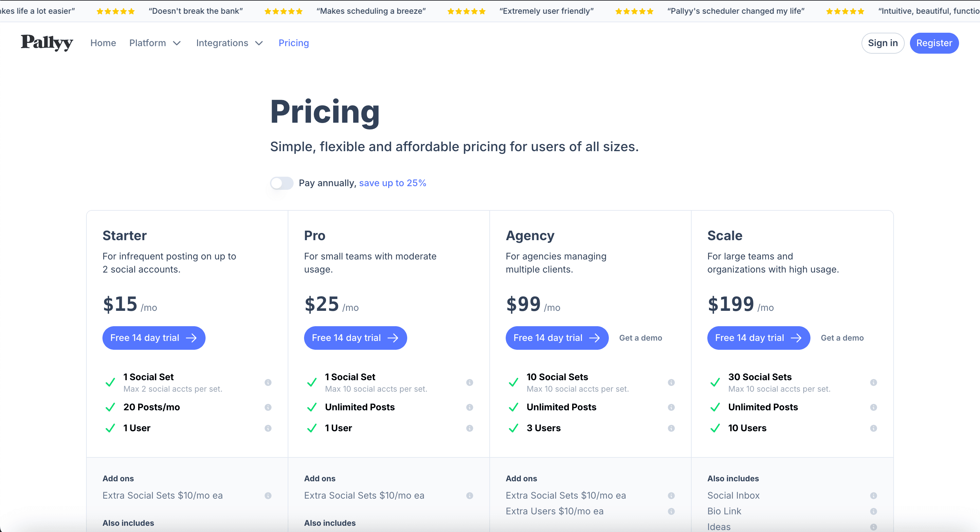Click the Starter plan heading
Screen dimensions: 980x532
click(124, 236)
